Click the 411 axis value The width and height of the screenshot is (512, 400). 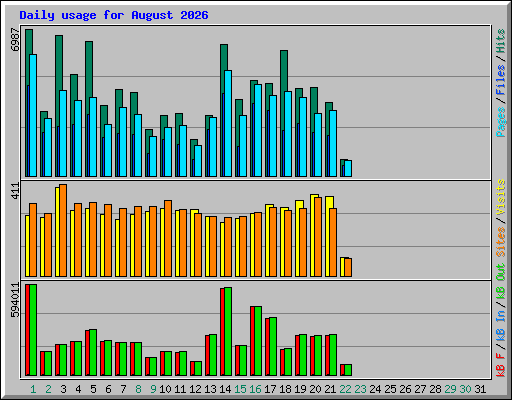[15, 191]
